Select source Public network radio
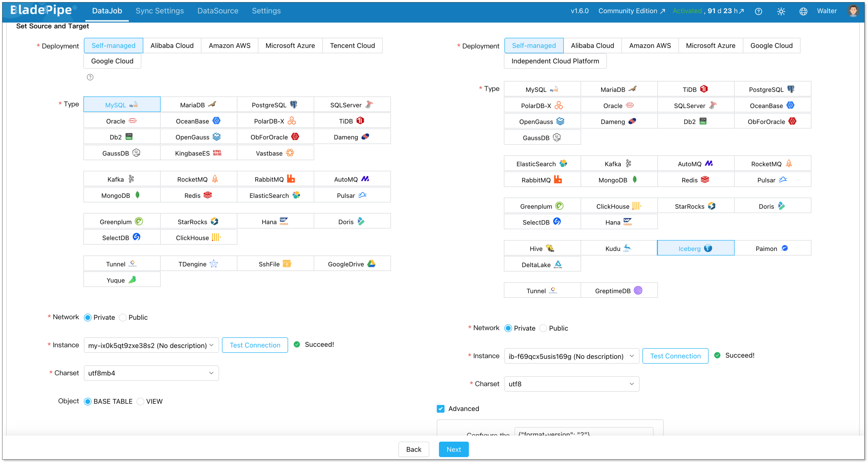868x463 pixels. point(123,317)
